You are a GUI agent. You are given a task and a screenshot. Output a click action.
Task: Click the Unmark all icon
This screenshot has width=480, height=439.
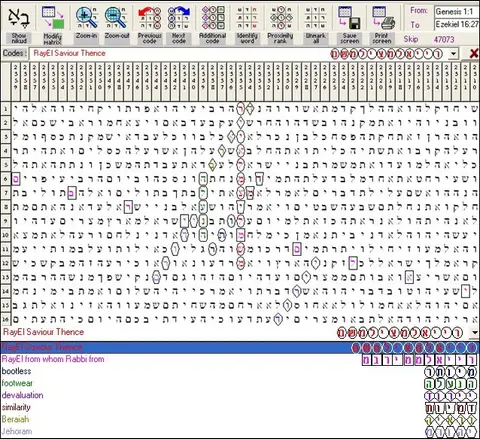316,17
